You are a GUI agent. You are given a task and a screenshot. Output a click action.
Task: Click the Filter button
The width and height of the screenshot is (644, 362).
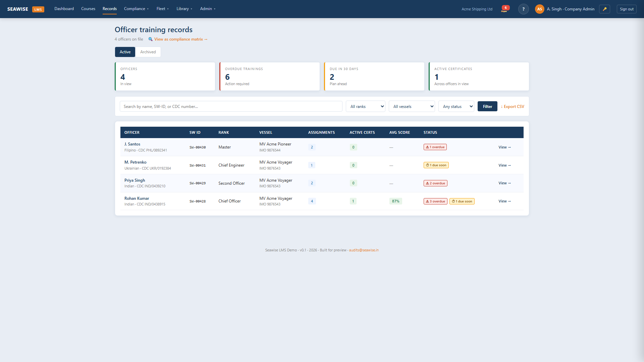[x=487, y=107]
